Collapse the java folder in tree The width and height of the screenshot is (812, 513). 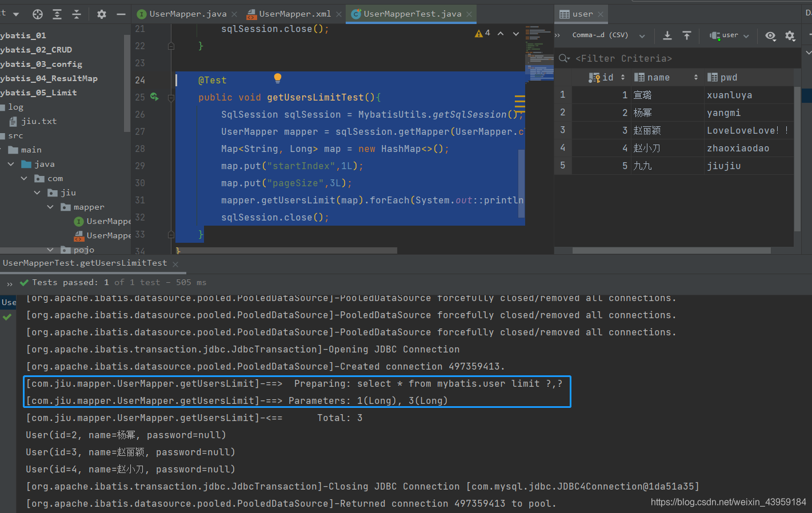click(x=11, y=164)
